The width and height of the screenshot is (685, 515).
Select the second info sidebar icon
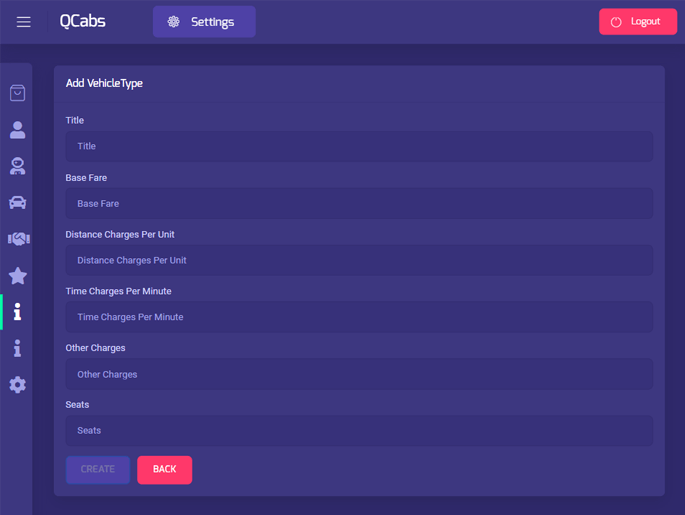17,348
